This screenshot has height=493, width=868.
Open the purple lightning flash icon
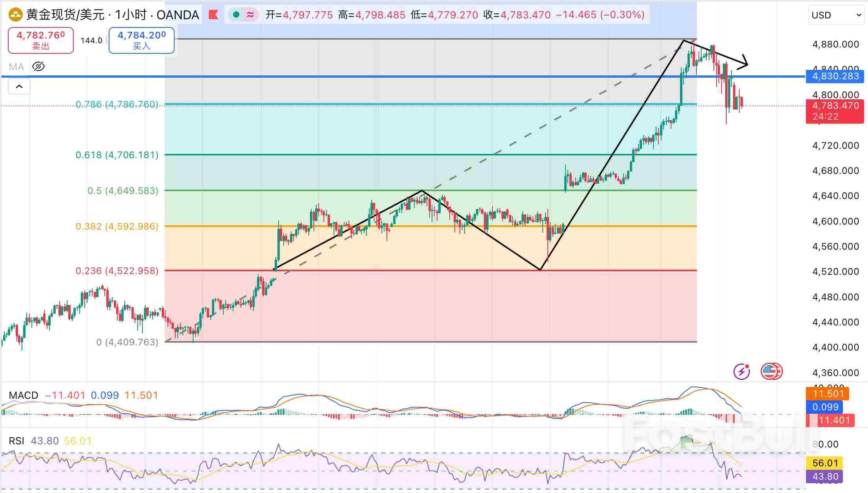click(742, 371)
